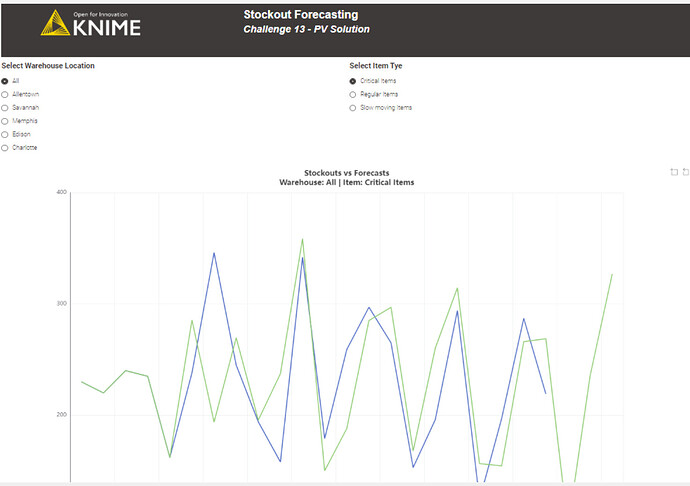This screenshot has height=486, width=690.
Task: Click the green line's highest peak
Action: click(x=302, y=239)
